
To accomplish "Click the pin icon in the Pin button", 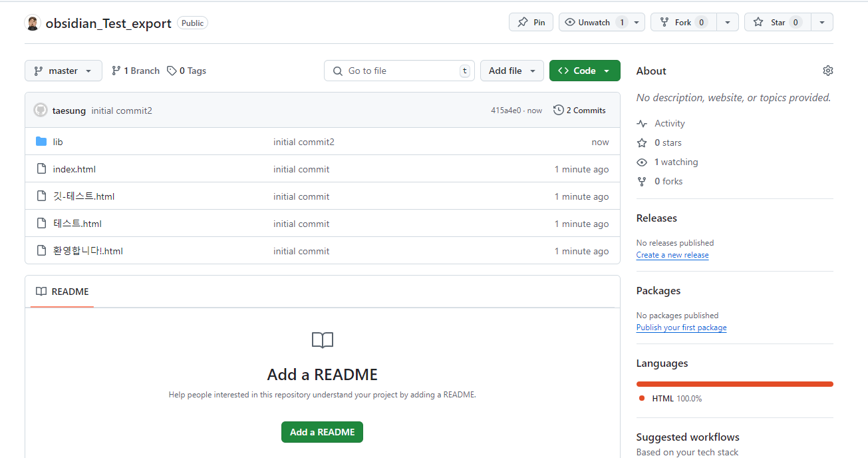I will [522, 23].
